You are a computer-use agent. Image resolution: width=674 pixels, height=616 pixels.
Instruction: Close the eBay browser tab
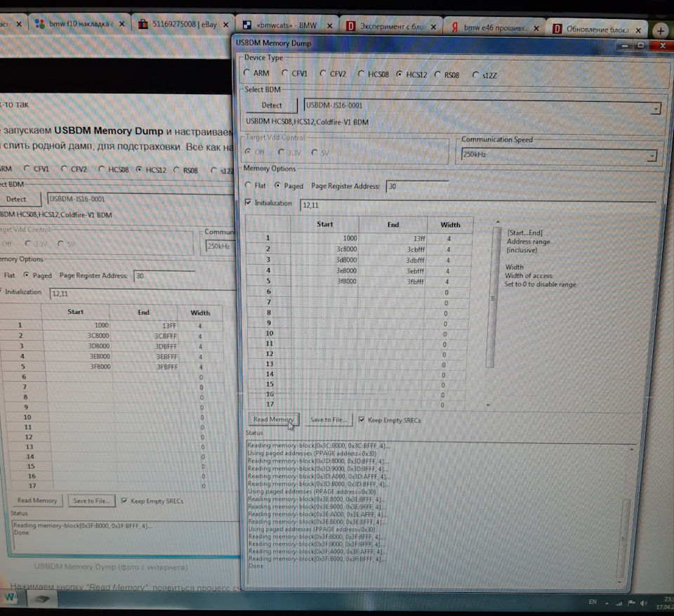[225, 25]
